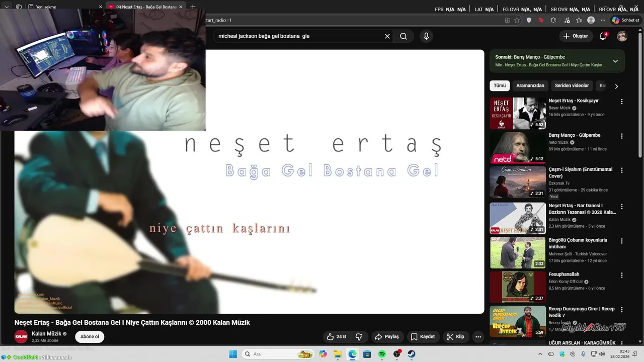Open the Extensions puzzle icon
This screenshot has height=362, width=644.
(x=553, y=20)
